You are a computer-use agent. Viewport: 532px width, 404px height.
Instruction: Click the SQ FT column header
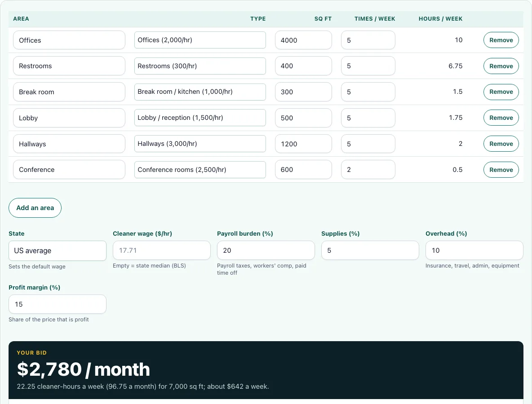[x=323, y=19]
